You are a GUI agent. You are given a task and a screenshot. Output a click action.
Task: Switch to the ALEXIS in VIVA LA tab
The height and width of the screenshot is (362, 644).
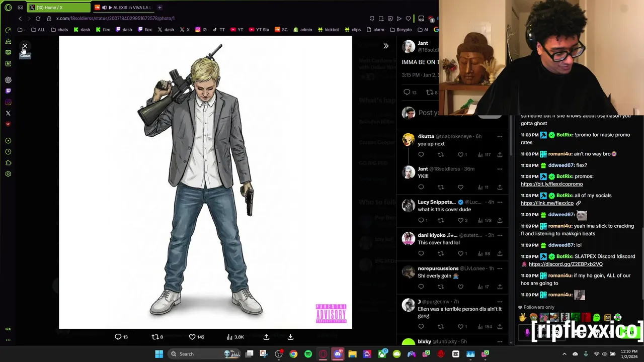[x=123, y=8]
